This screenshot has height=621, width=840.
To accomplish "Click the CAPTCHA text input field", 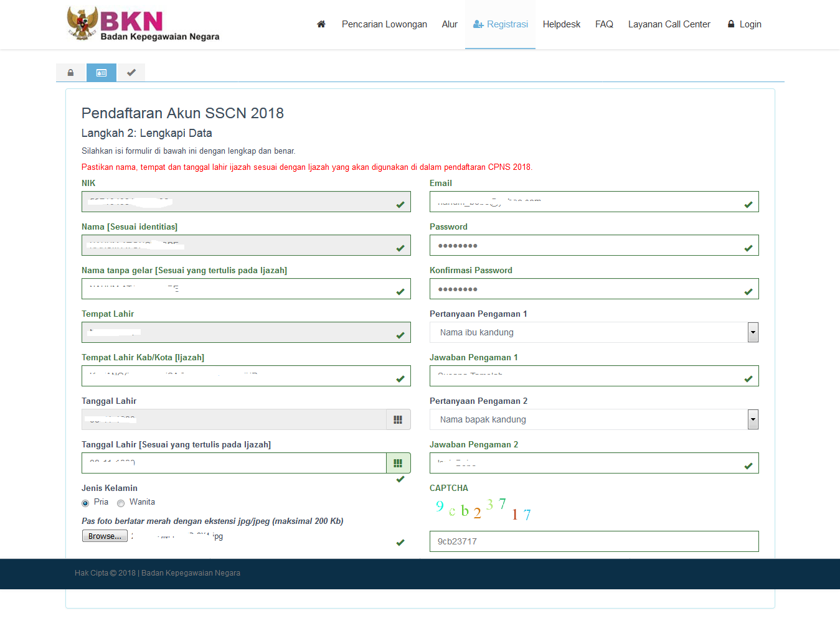I will (x=593, y=541).
